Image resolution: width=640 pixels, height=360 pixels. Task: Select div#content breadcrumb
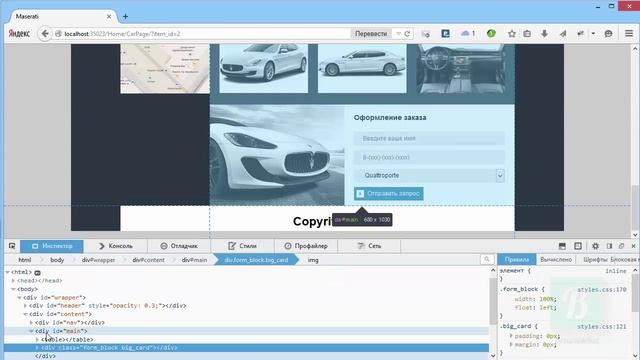tap(148, 260)
